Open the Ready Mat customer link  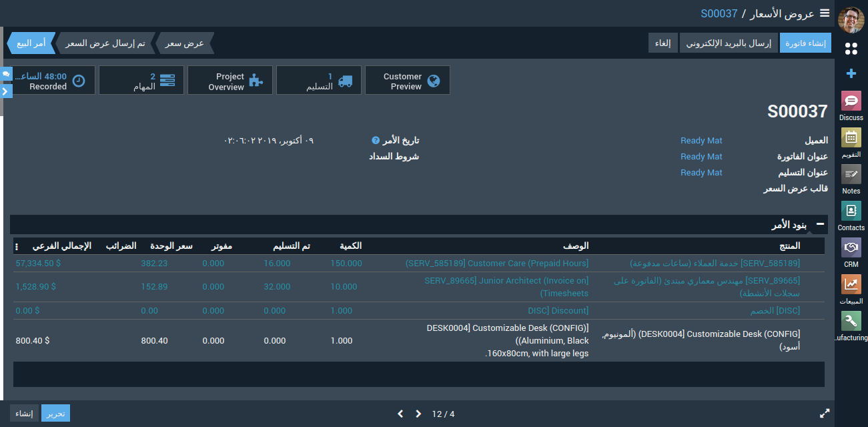[x=701, y=141]
